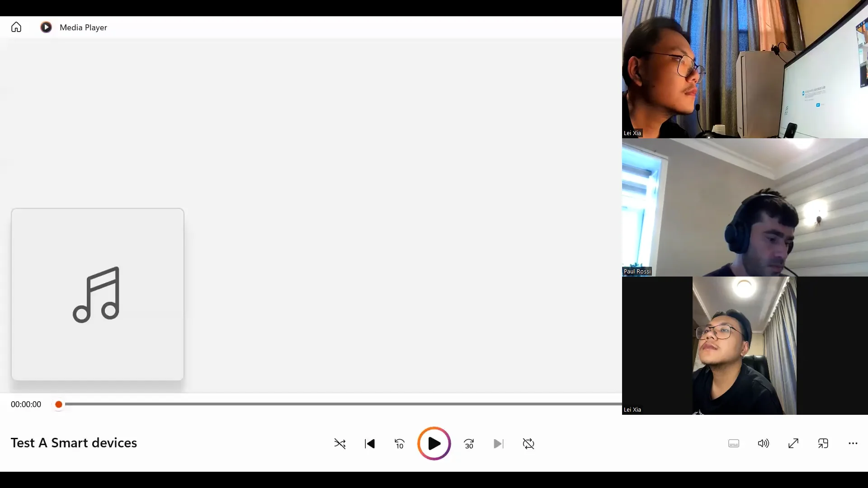Click the Media Player title text
This screenshot has width=868, height=488.
click(83, 28)
